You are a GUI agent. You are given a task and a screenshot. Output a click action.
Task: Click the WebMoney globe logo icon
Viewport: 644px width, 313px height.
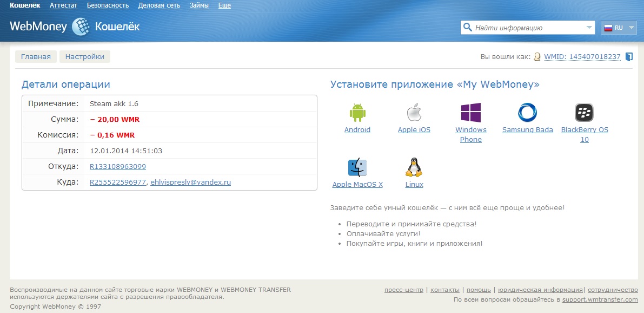[x=81, y=27]
